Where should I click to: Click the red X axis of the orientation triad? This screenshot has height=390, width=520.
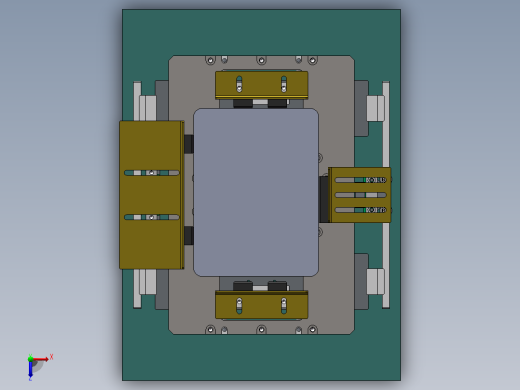[41, 359]
